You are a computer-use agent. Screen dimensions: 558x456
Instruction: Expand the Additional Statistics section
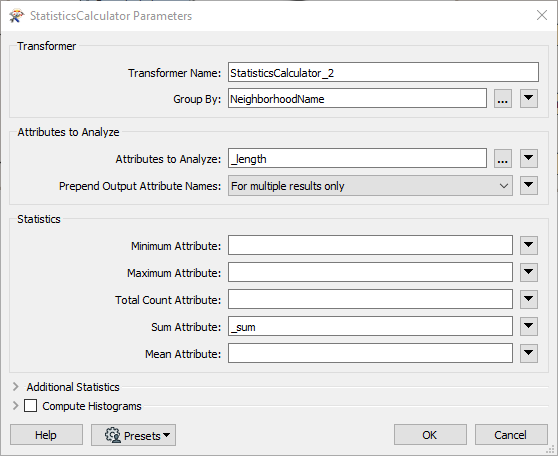16,387
